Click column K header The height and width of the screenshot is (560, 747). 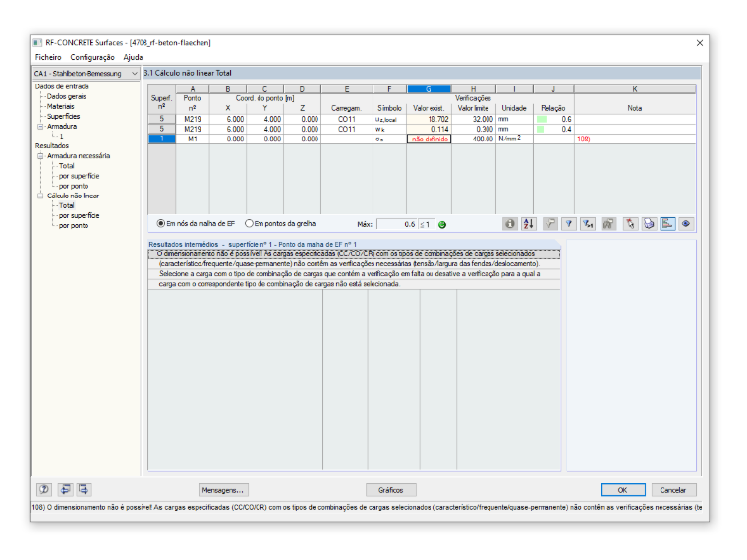[635, 89]
